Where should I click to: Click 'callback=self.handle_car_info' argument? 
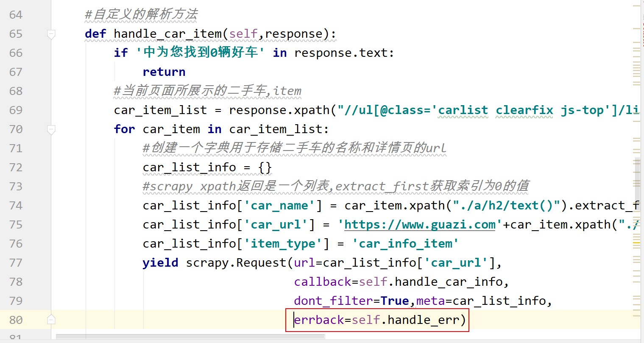coord(398,282)
